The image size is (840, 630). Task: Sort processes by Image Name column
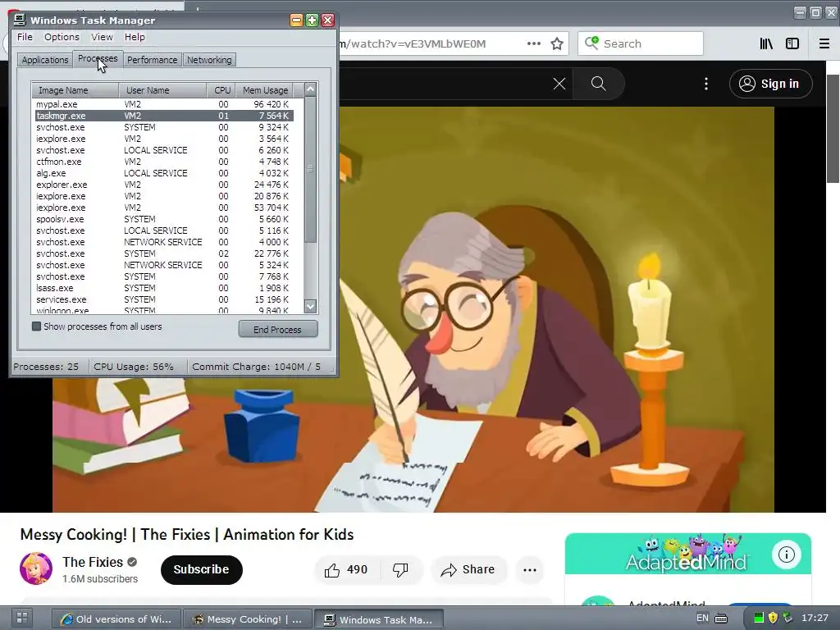click(x=75, y=90)
